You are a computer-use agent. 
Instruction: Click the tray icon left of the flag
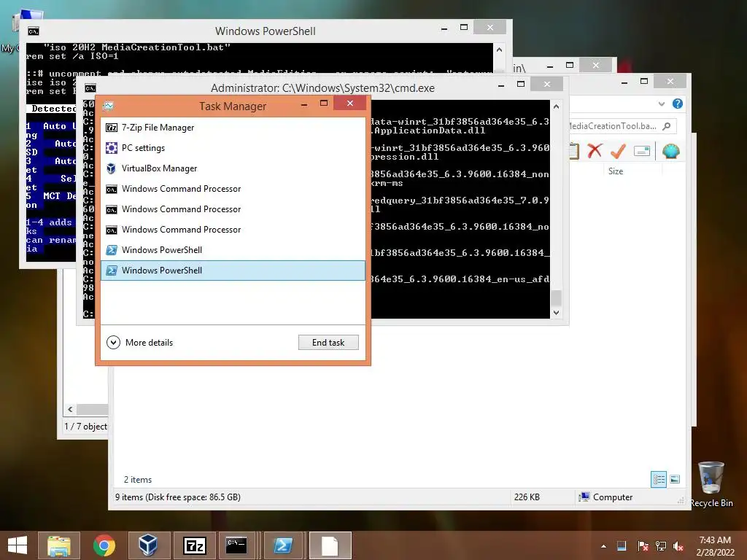tap(622, 546)
